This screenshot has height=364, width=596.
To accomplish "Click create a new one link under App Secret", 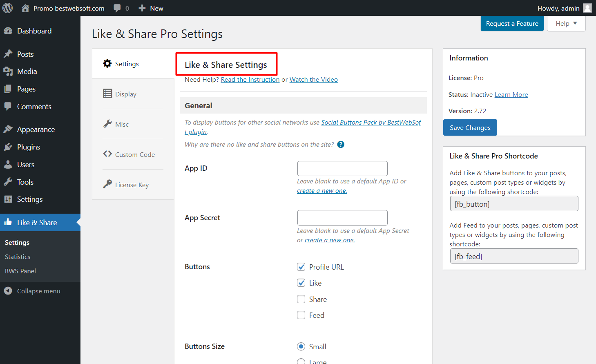I will click(x=330, y=240).
